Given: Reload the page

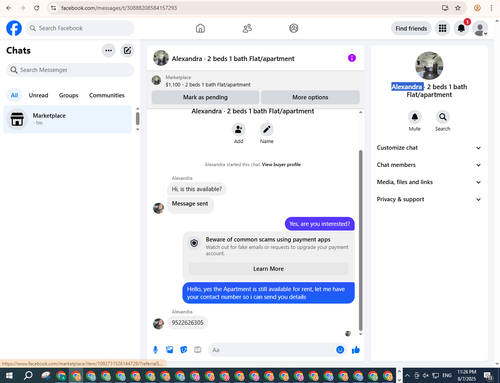Looking at the screenshot, I should (37, 8).
